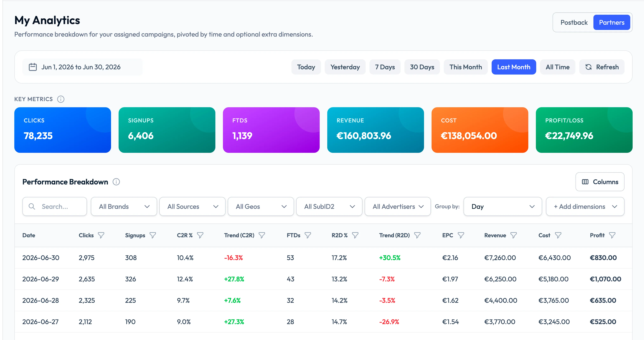Viewport: 644px width, 340px height.
Task: Filter the Profit column with funnel icon
Action: [612, 235]
